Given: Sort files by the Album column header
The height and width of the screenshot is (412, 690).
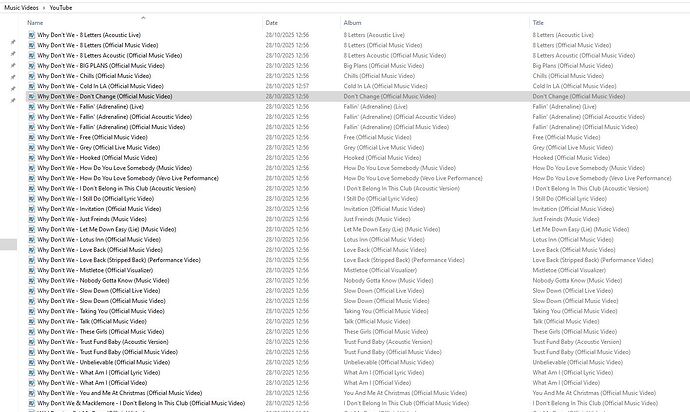Looking at the screenshot, I should [352, 22].
